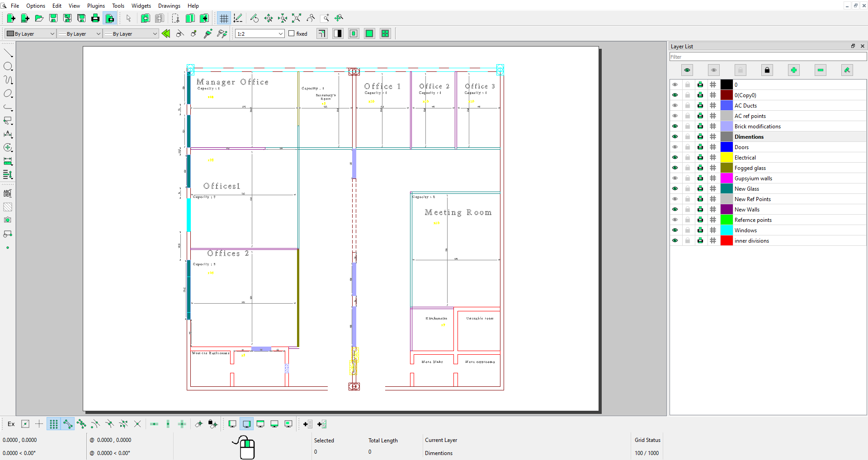Lock the Refernce points layer
This screenshot has height=460, width=868.
click(x=688, y=220)
